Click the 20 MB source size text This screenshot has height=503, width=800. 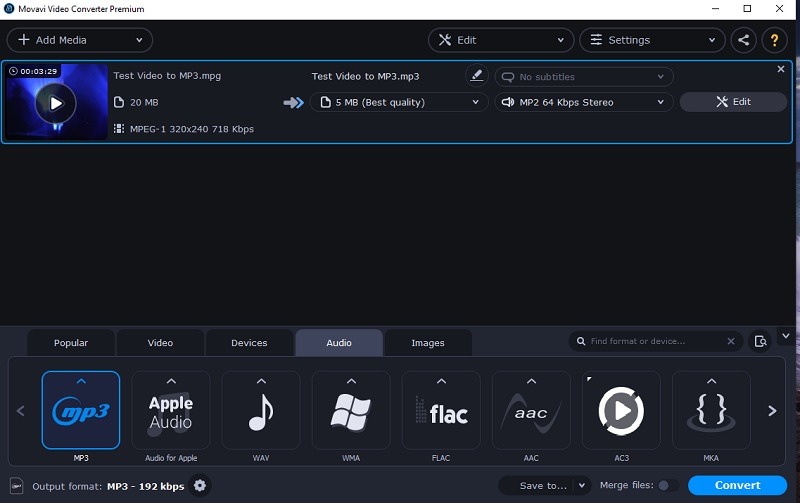click(144, 103)
